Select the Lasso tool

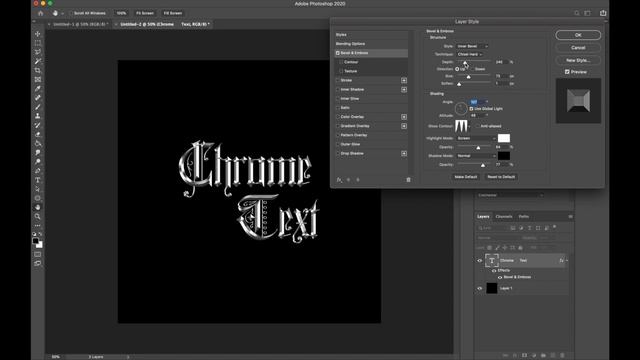point(38,52)
